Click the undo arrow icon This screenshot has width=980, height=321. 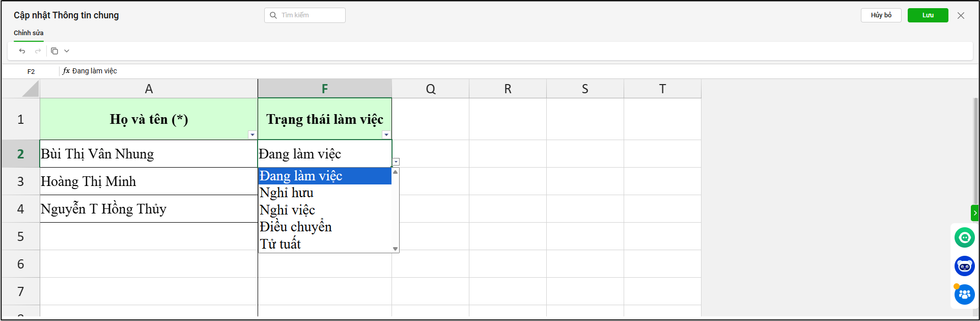(x=22, y=51)
